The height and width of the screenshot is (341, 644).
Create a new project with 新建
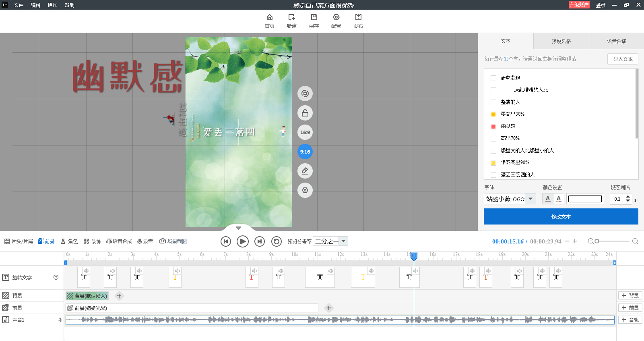(x=292, y=21)
